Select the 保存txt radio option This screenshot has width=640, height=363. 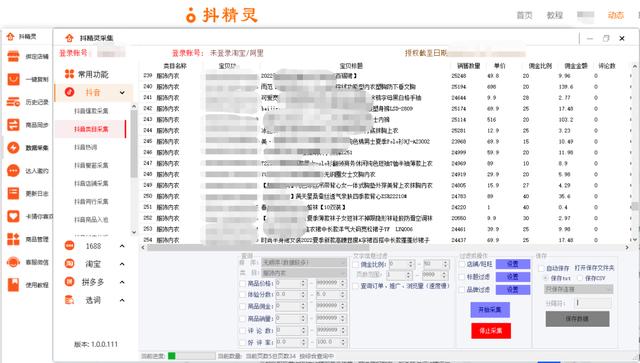[x=546, y=278]
